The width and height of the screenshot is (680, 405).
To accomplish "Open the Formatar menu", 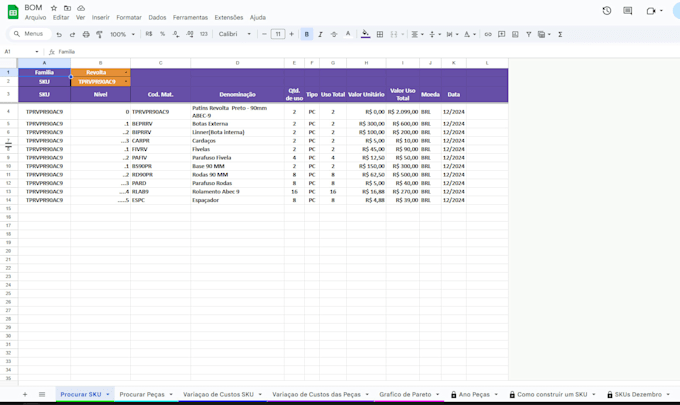I will pyautogui.click(x=129, y=17).
